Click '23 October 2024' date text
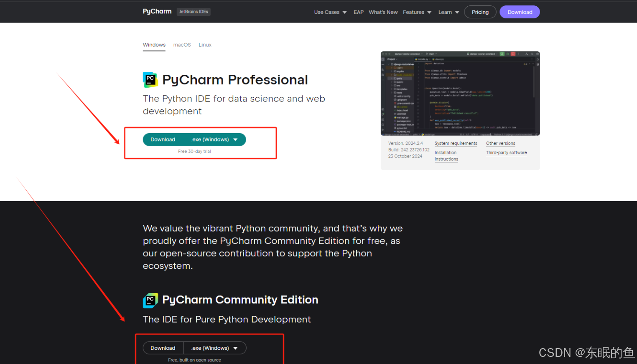 [x=405, y=156]
